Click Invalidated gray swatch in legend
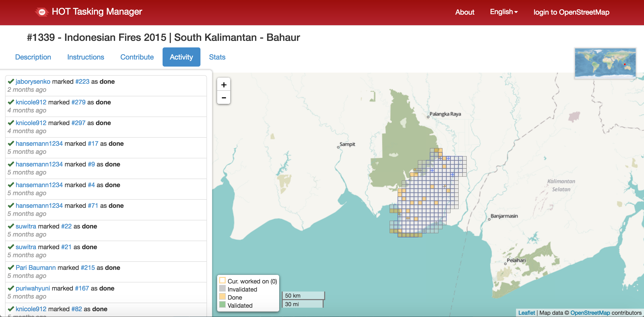 click(x=222, y=289)
